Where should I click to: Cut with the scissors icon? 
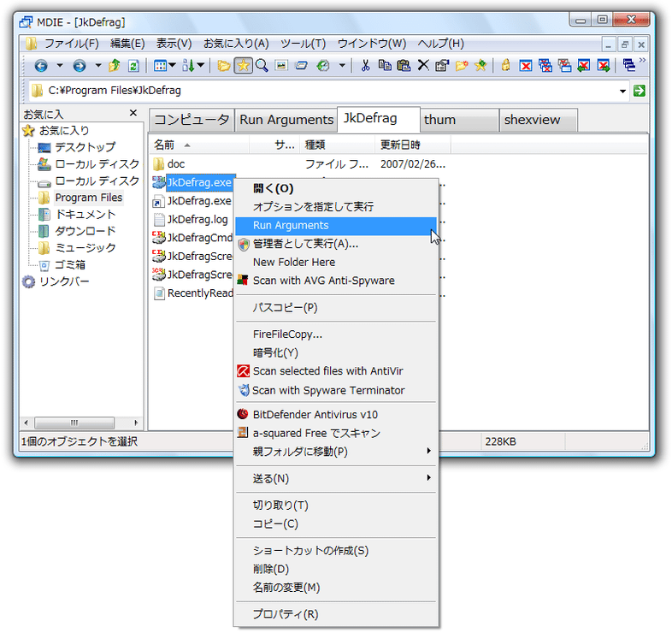coord(365,66)
